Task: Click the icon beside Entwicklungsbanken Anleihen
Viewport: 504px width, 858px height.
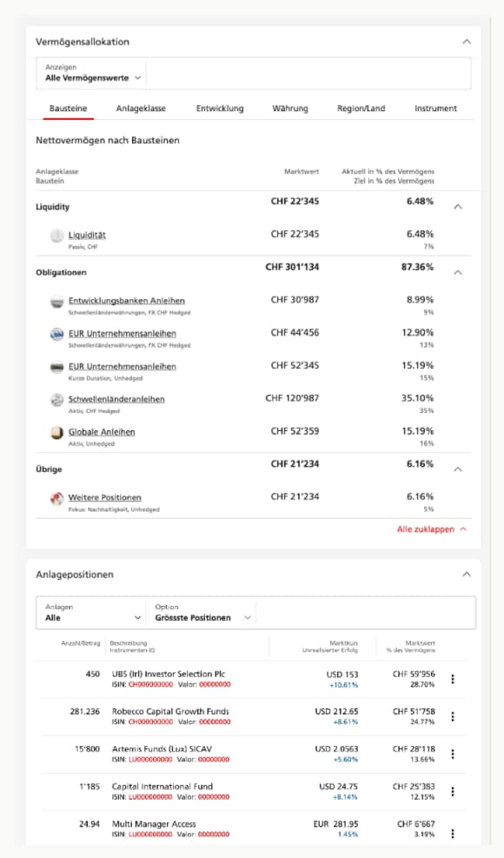Action: [x=56, y=303]
